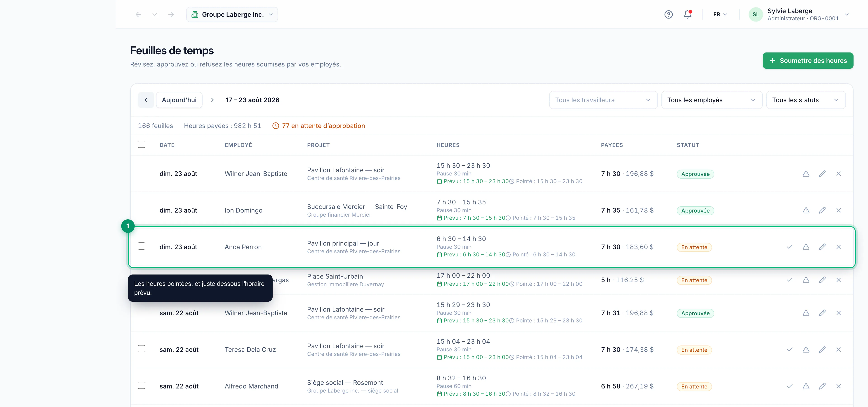
Task: Go forward with the right arrow
Action: [x=171, y=14]
